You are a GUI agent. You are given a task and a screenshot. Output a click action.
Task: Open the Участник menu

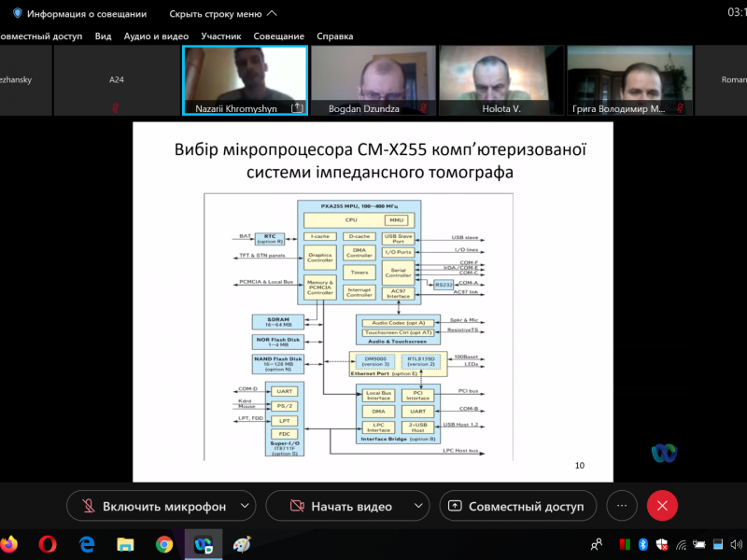click(x=221, y=36)
